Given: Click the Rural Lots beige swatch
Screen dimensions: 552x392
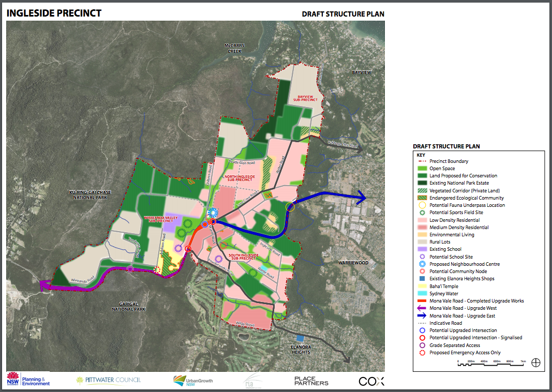Looking at the screenshot, I should pos(422,242).
